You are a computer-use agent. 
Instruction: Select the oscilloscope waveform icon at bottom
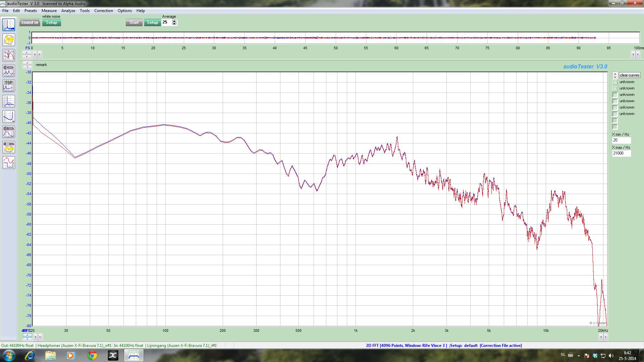tap(9, 163)
